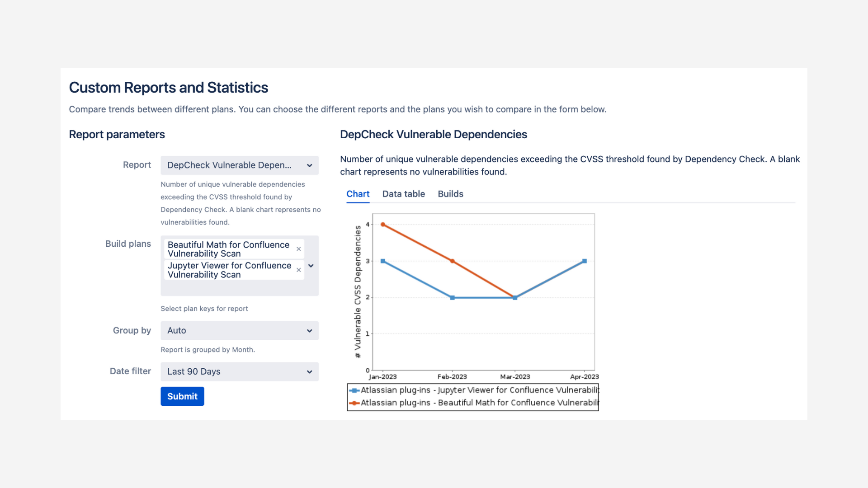Switch to the Data table tab

click(403, 194)
